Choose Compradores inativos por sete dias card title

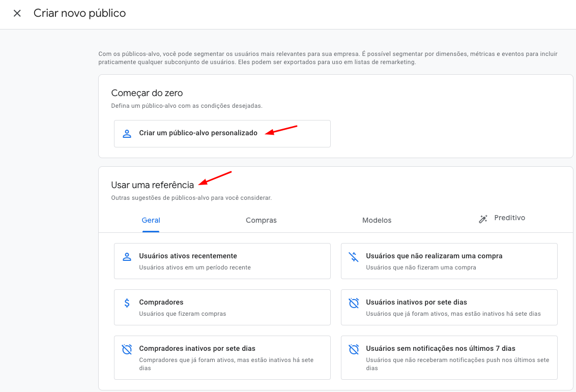pyautogui.click(x=197, y=348)
